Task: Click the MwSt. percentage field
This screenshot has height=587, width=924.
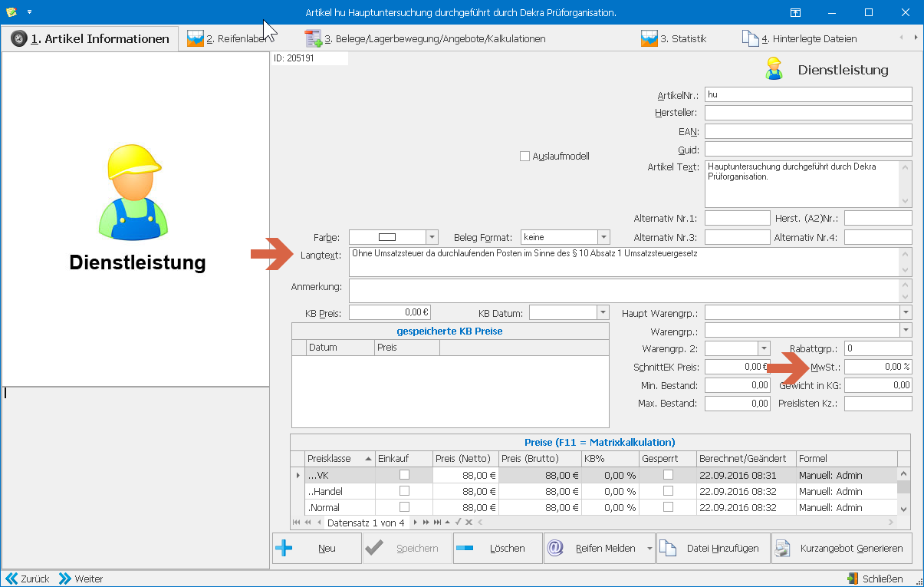Action: [879, 367]
